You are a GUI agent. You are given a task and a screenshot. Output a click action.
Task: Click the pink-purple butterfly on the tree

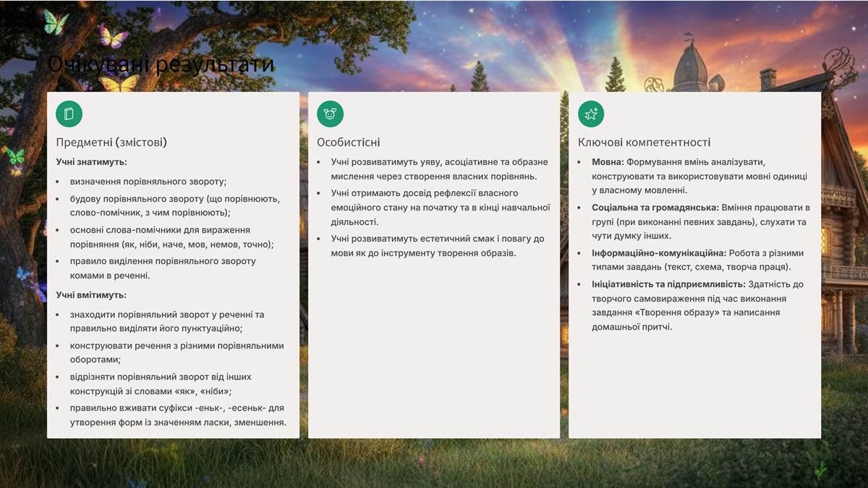coord(114,35)
